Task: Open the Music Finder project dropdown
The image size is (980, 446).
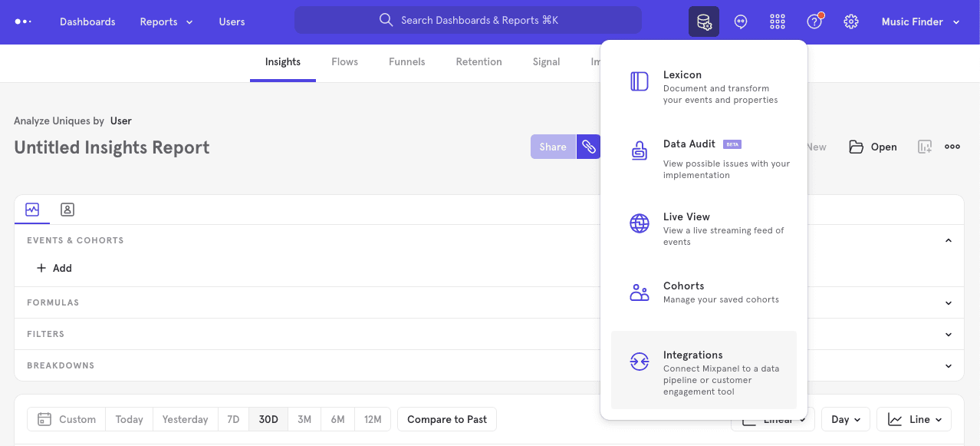Action: [x=920, y=21]
